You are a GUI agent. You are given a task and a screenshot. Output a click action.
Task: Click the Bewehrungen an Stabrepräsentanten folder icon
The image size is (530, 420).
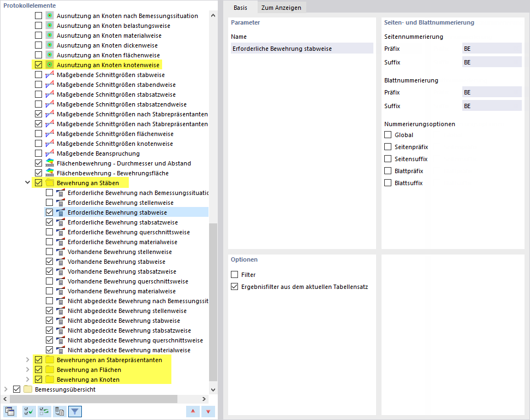[x=50, y=360]
